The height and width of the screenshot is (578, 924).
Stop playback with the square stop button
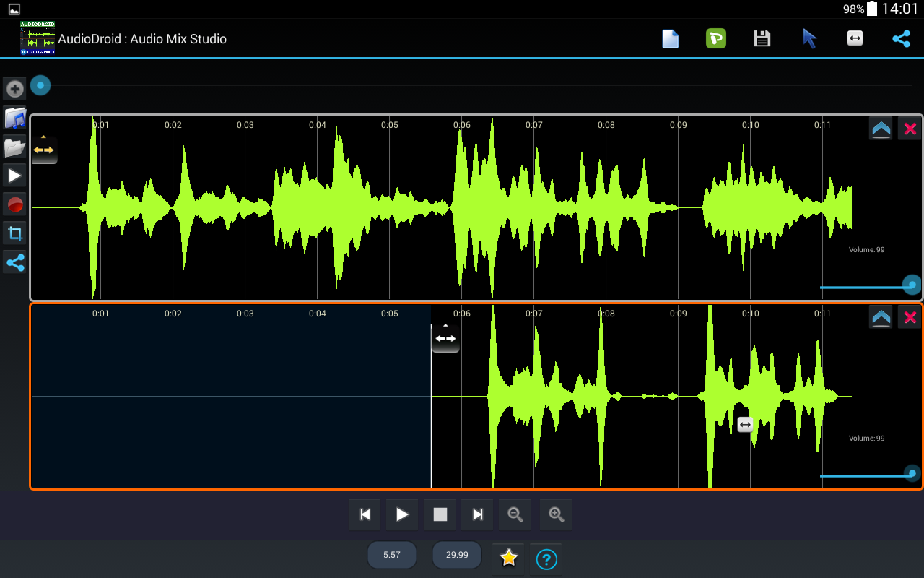[440, 514]
